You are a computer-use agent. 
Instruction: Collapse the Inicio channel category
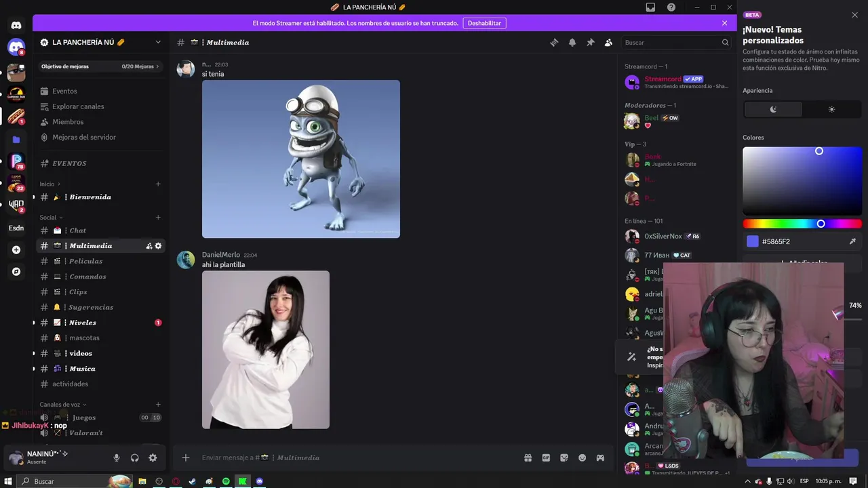pyautogui.click(x=50, y=184)
